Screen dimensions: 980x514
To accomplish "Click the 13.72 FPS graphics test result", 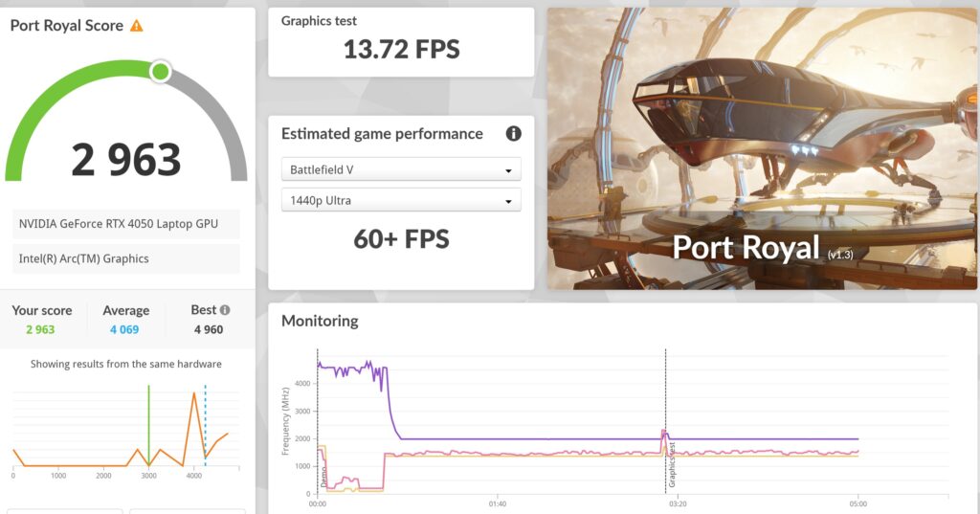I will click(x=401, y=50).
